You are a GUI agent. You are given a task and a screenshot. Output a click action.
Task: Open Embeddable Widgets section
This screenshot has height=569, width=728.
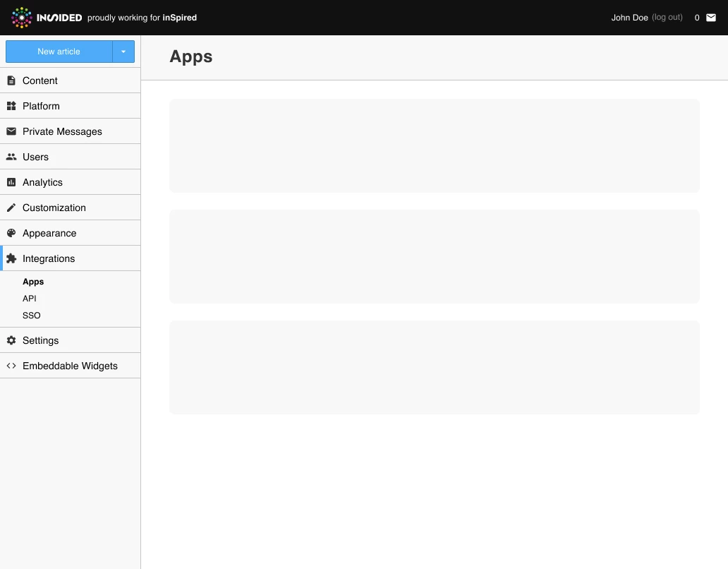[70, 366]
